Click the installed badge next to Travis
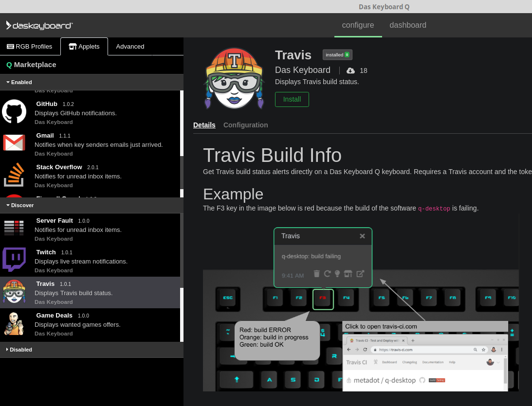Viewport: 532px width, 406px height. (x=337, y=55)
